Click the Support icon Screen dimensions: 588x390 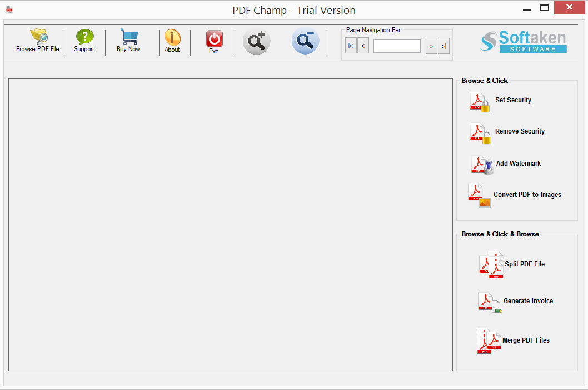(84, 40)
